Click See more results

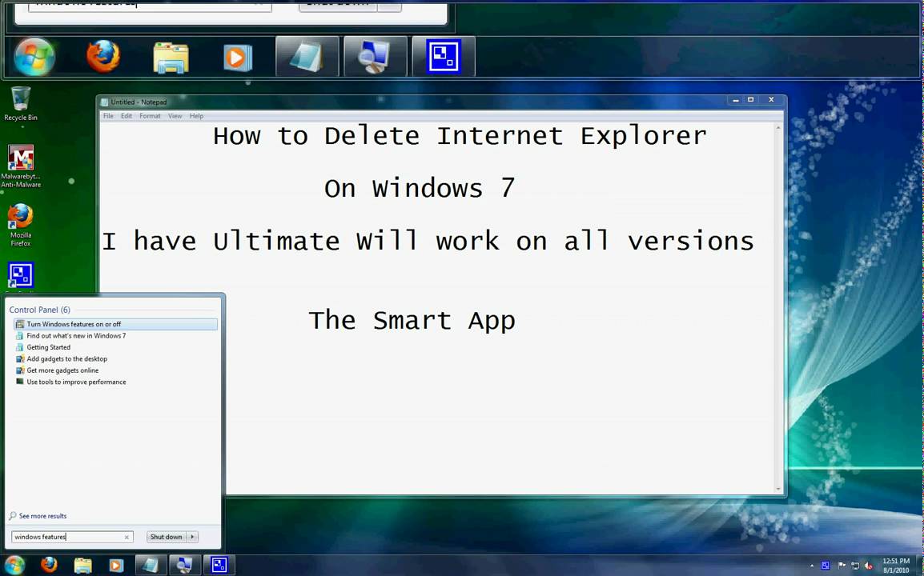38,516
